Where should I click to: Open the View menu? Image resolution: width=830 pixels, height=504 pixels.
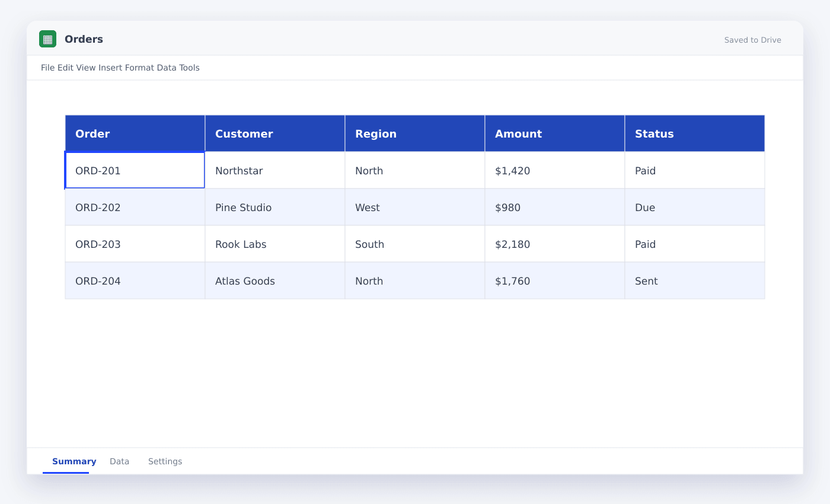click(85, 68)
